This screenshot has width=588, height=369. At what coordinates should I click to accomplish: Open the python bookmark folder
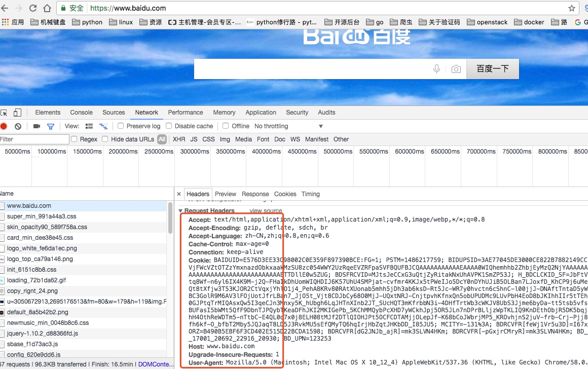(x=87, y=22)
